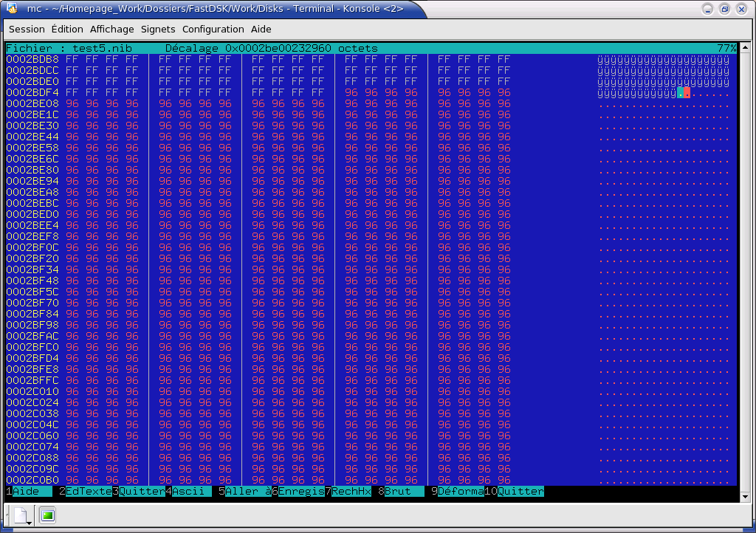Image resolution: width=756 pixels, height=533 pixels.
Task: Click the terminal scrollbar up arrow
Action: (x=745, y=47)
